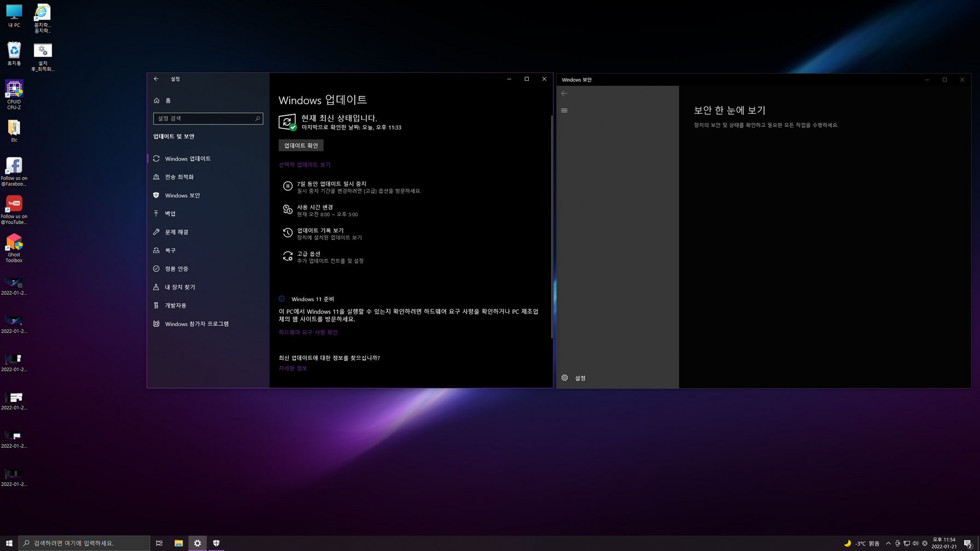Open Windows 보안 sidebar item

coord(208,195)
